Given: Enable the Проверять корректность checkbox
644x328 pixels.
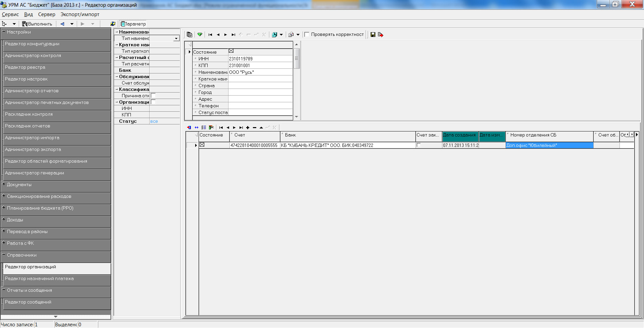Looking at the screenshot, I should coord(307,35).
